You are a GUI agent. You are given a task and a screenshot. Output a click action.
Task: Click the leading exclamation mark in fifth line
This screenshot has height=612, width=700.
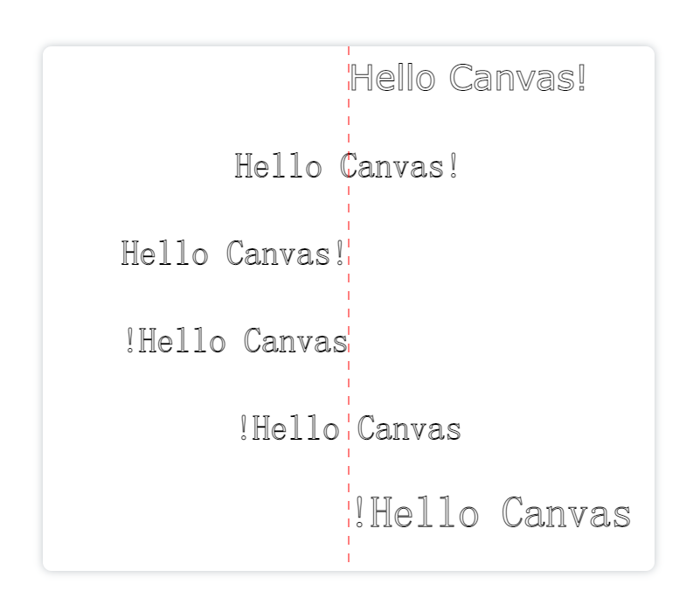[x=244, y=428]
